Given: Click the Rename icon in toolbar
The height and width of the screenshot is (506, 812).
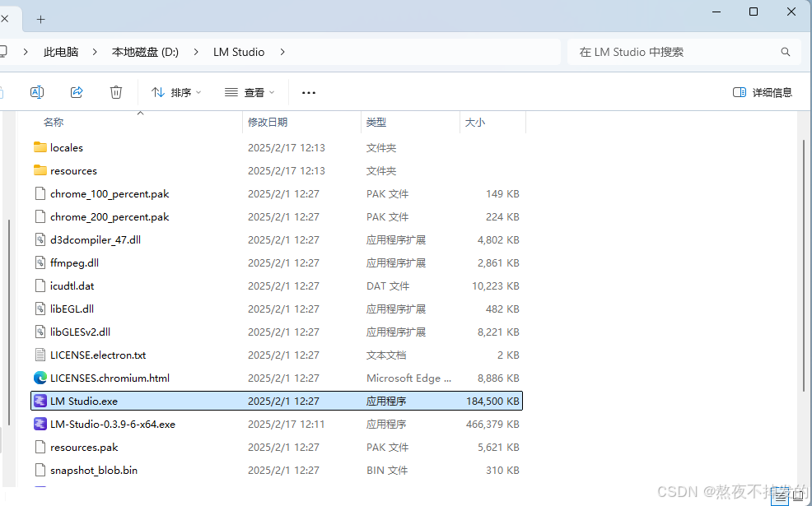Looking at the screenshot, I should point(37,92).
